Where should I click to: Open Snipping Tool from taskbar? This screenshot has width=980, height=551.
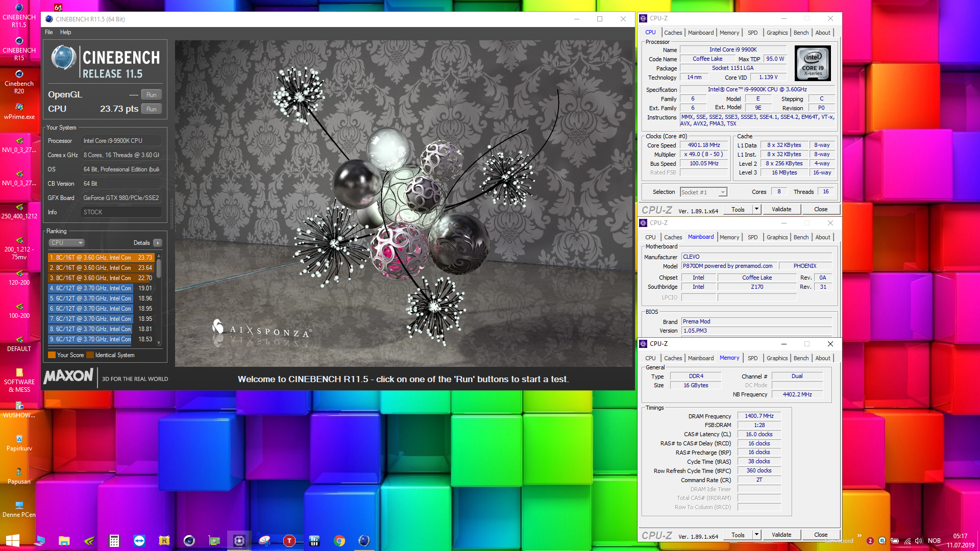[264, 541]
